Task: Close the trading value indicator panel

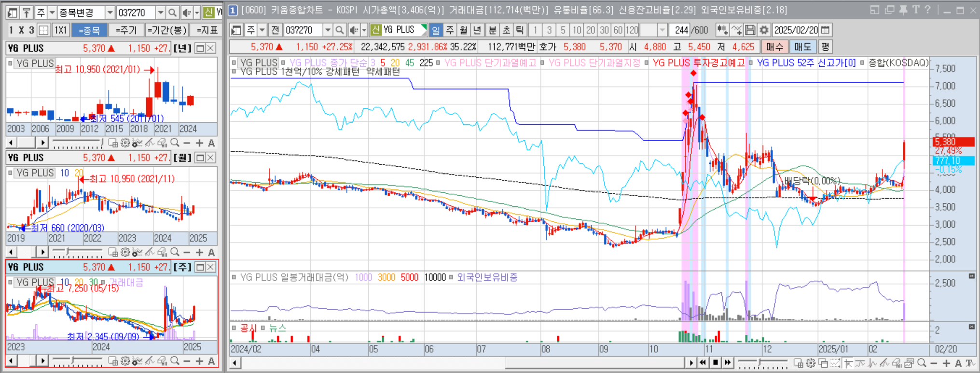Action: point(971,276)
